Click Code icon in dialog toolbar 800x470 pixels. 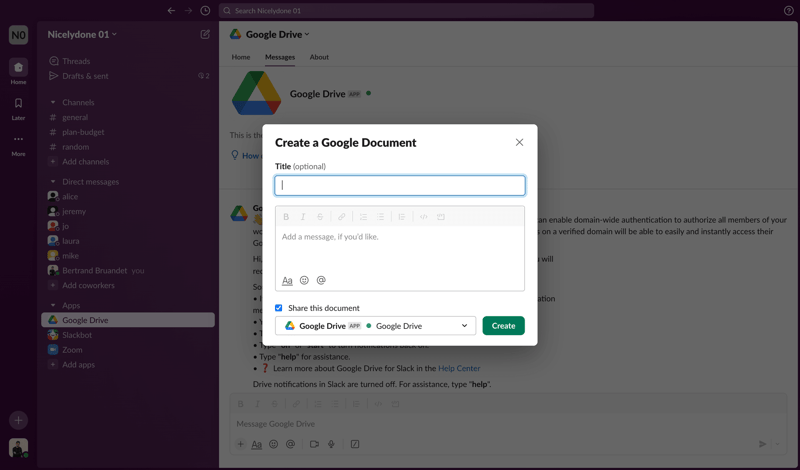click(x=423, y=217)
